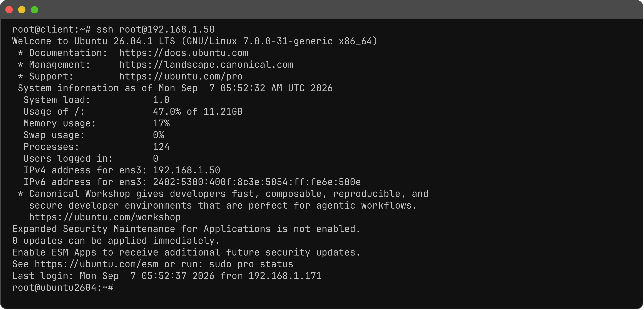Click the IPv6 address 2402:5300 value

pos(257,182)
